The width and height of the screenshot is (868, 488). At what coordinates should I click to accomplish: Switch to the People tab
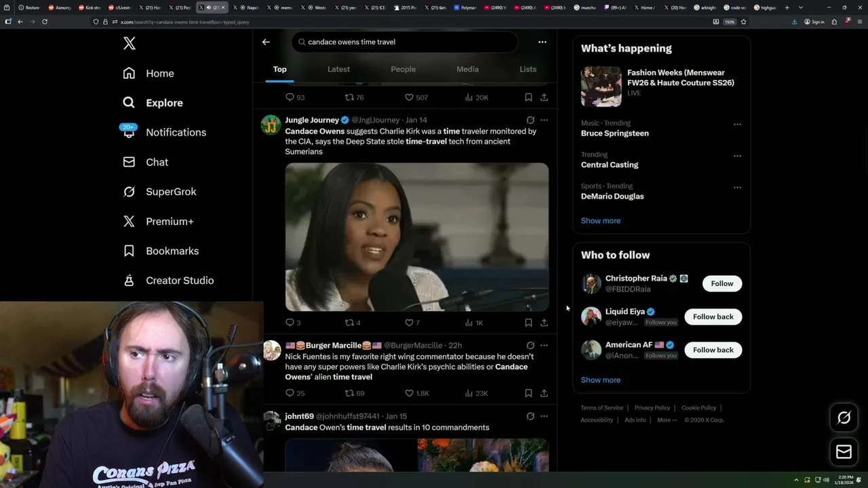coord(403,69)
